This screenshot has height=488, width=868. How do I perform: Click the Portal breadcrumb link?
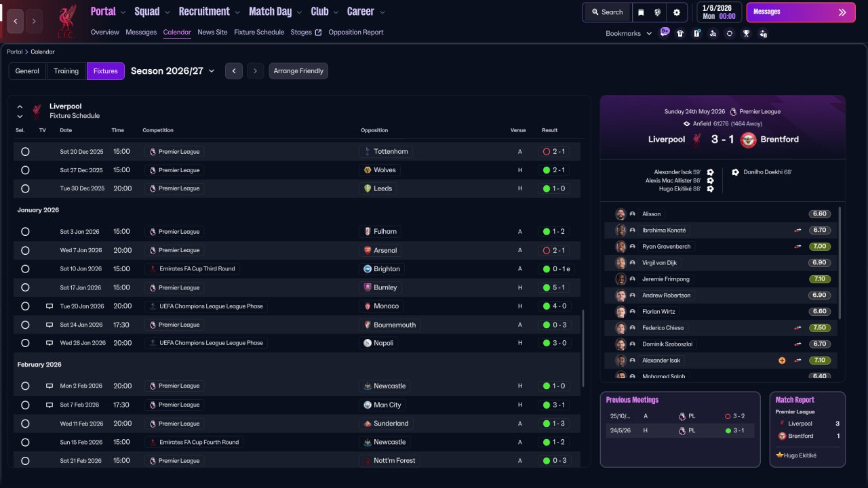(x=14, y=52)
